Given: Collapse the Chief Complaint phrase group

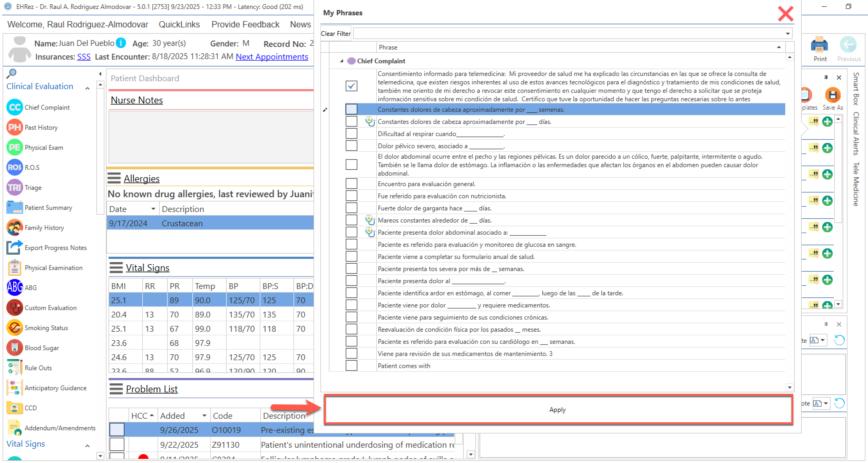Looking at the screenshot, I should pyautogui.click(x=341, y=61).
